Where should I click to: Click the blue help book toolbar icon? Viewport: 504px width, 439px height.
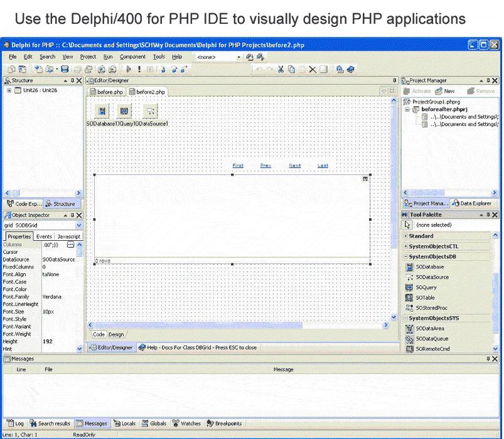coord(351,69)
